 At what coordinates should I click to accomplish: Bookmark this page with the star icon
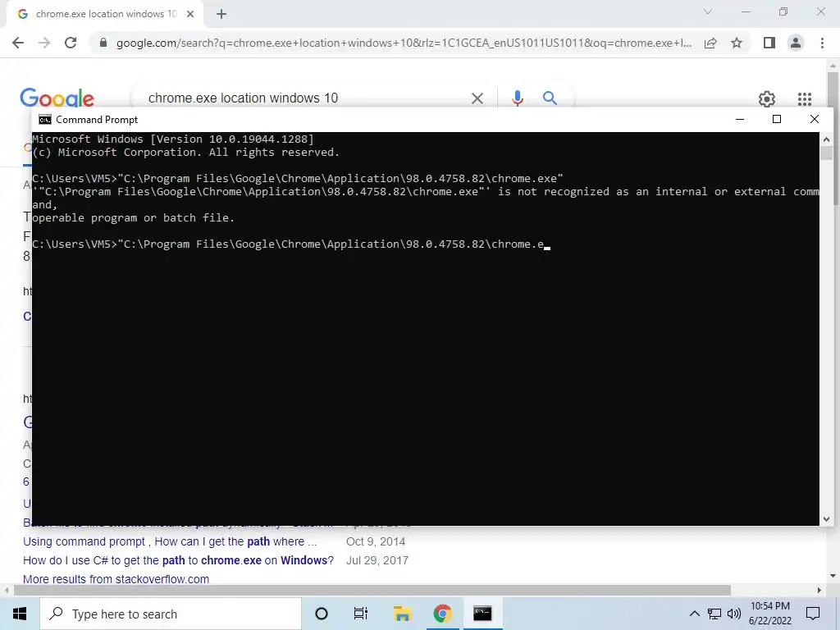(737, 43)
